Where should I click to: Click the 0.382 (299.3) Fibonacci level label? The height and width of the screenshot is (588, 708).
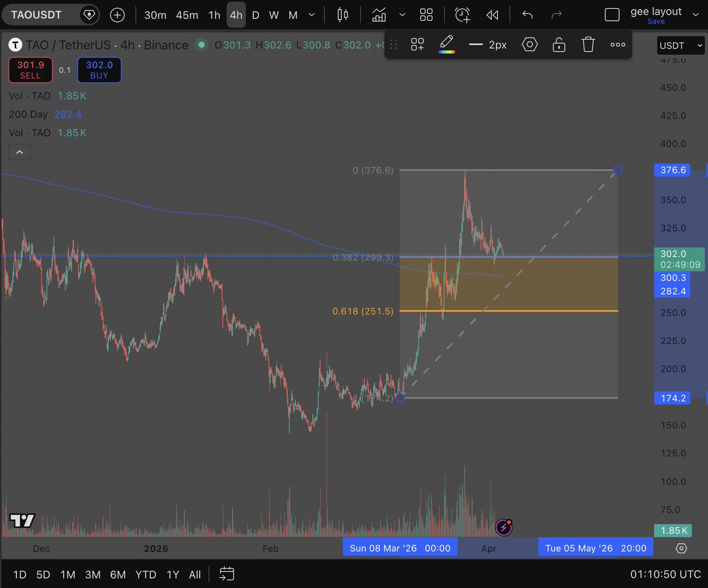(363, 258)
